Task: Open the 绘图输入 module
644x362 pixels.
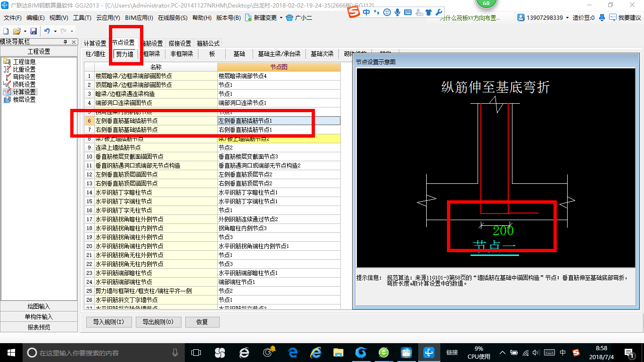Action: [39, 306]
